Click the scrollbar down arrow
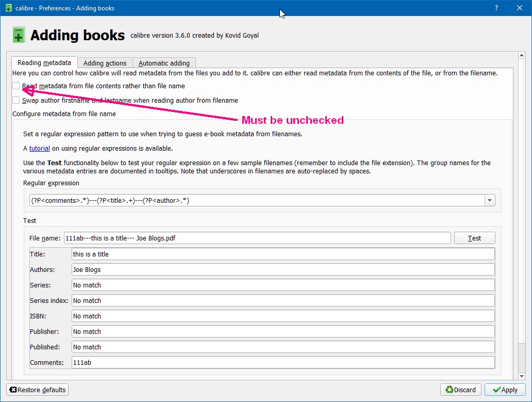The width and height of the screenshot is (532, 402). click(522, 376)
